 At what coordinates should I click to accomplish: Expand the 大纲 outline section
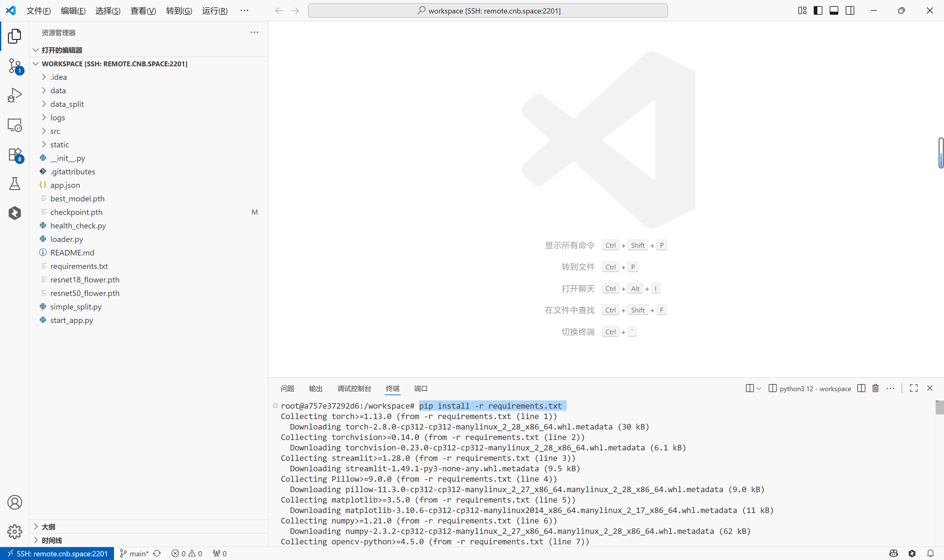(48, 527)
